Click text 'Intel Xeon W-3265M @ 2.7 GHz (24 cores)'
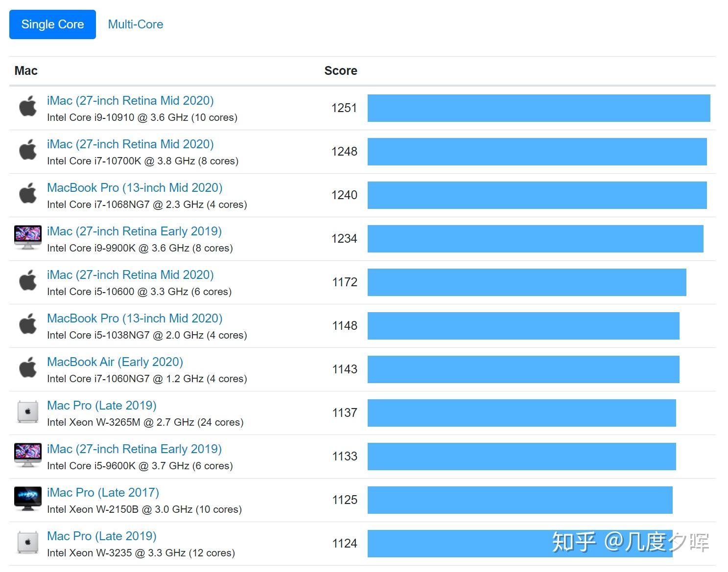The width and height of the screenshot is (728, 572). tap(145, 422)
